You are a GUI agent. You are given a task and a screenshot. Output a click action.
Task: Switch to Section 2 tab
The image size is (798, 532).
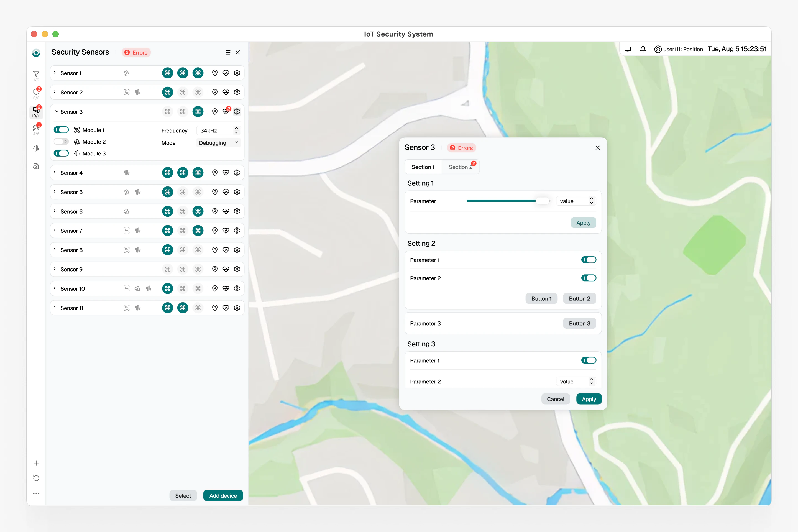point(461,167)
